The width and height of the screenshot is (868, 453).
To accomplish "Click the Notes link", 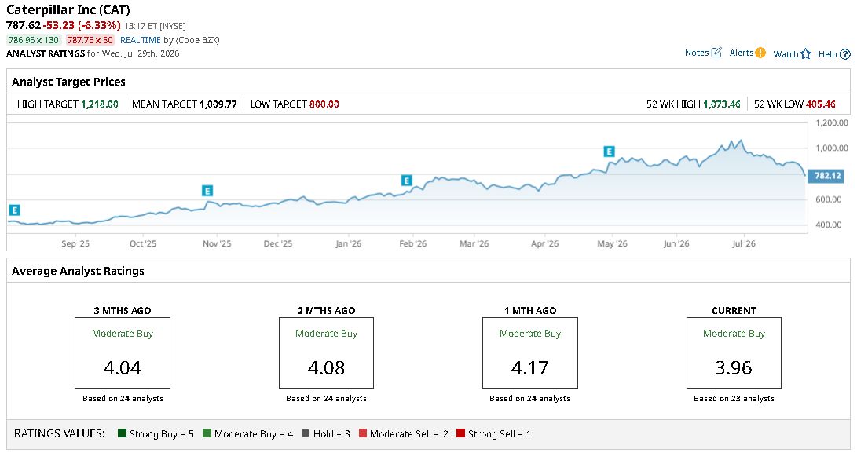I will (x=697, y=53).
